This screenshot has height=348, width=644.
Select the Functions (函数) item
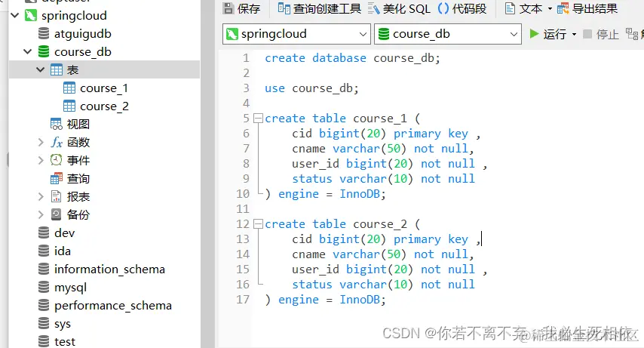pyautogui.click(x=78, y=143)
